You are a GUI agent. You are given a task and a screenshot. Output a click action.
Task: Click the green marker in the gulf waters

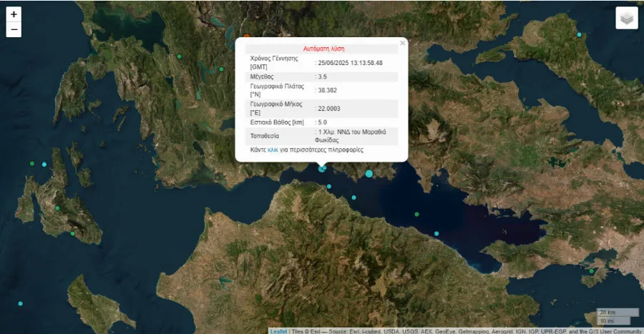pos(416,214)
